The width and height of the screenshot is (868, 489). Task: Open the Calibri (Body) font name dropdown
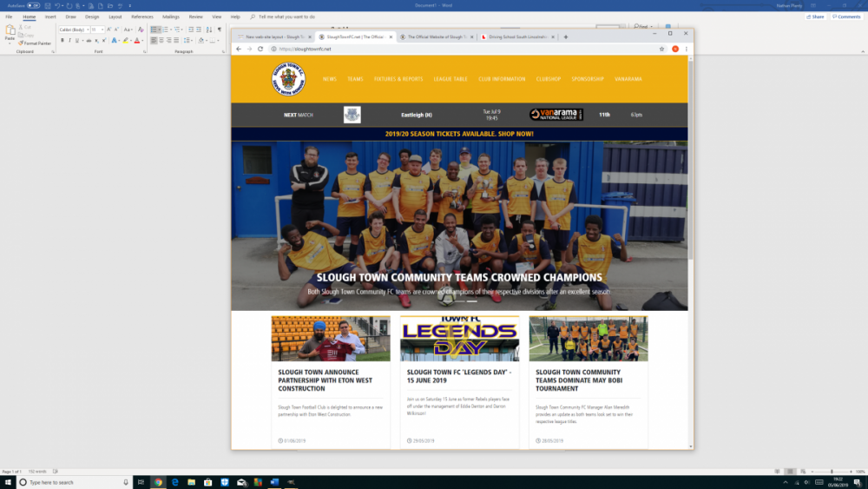(88, 30)
